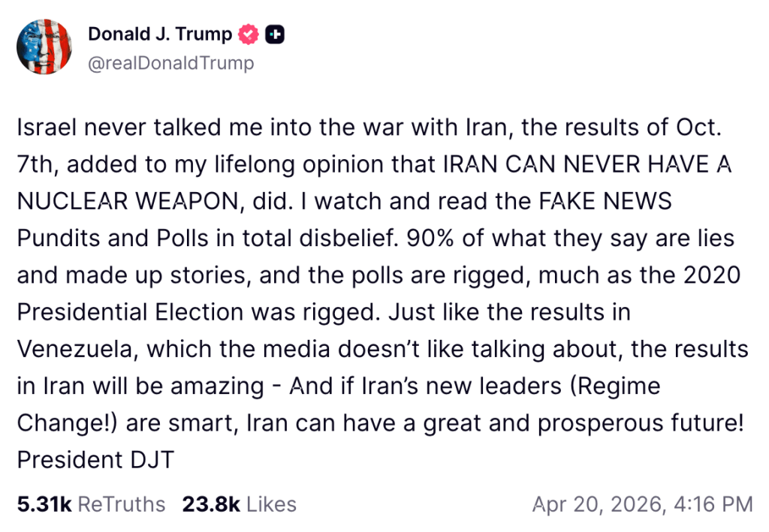Open the @realDonaldTrump handle link
The height and width of the screenshot is (532, 769).
click(x=170, y=63)
